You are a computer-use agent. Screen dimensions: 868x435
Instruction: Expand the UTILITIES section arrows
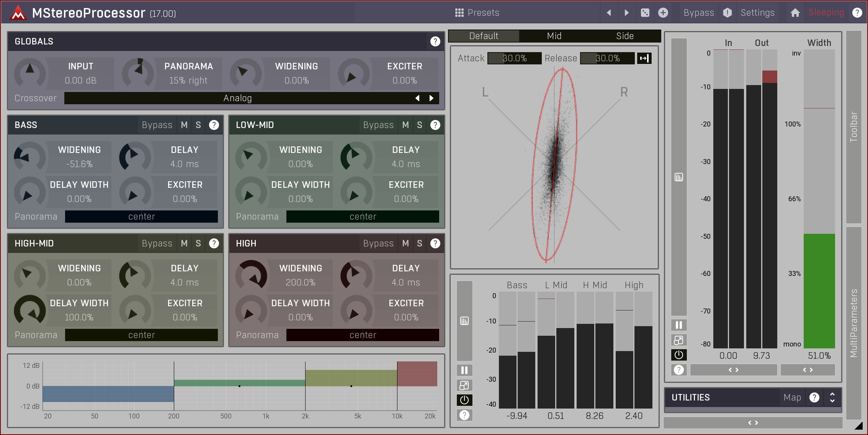click(x=832, y=397)
